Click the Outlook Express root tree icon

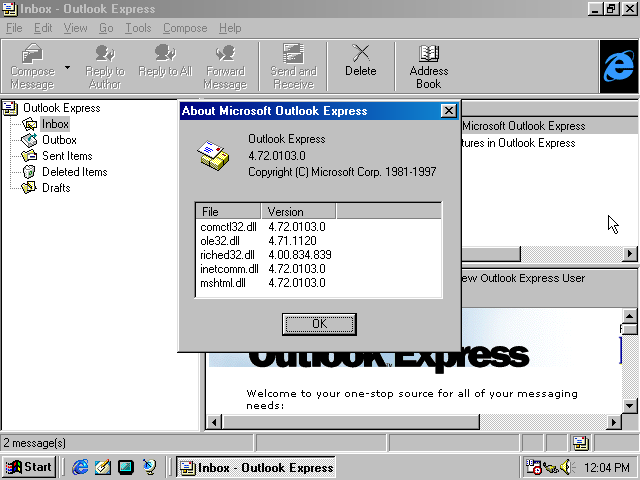[10, 108]
